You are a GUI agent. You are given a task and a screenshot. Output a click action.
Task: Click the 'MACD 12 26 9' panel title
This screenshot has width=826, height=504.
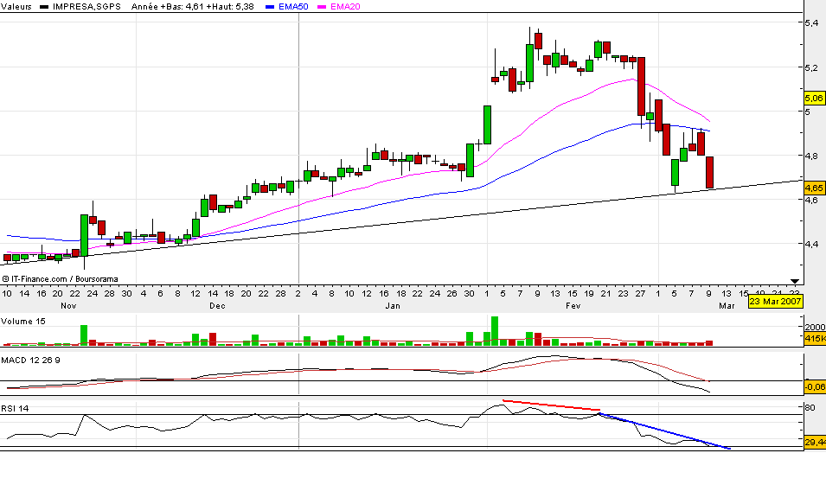coord(30,360)
